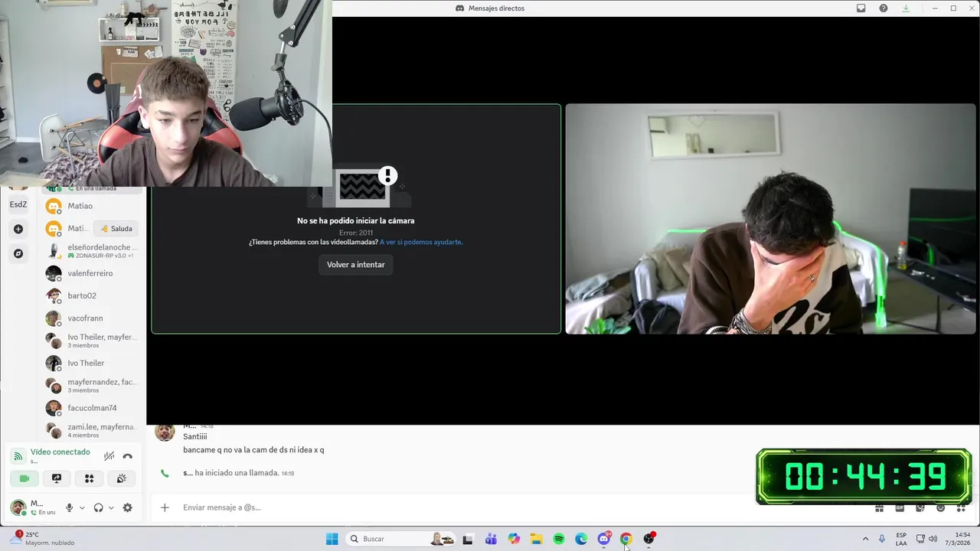Select the remote participant video tile

coord(770,219)
